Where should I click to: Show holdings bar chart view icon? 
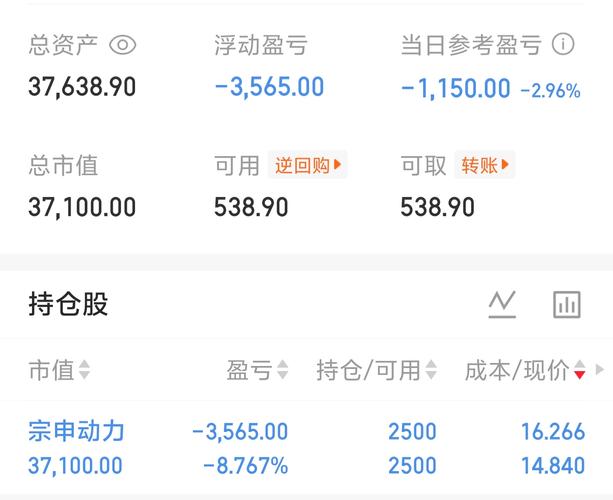(x=567, y=304)
